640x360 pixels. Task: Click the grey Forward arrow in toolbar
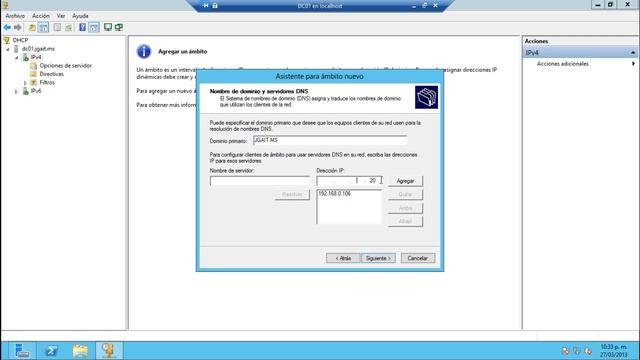pos(18,27)
